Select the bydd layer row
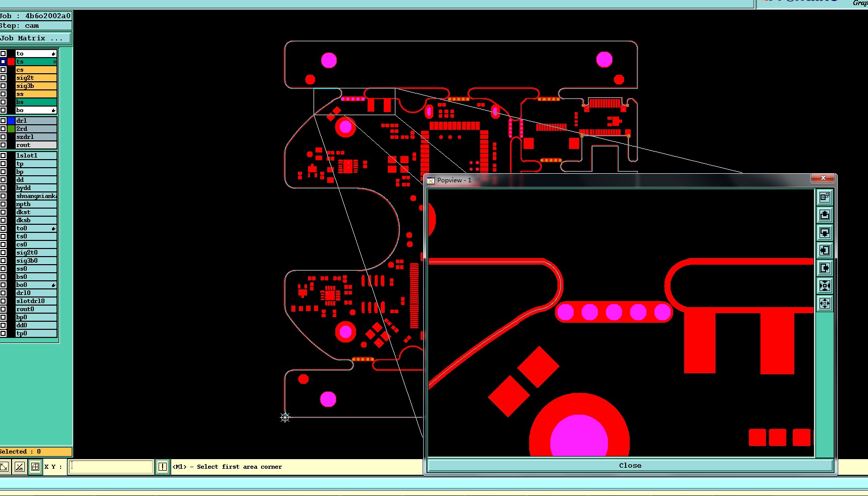868x496 pixels. click(36, 188)
